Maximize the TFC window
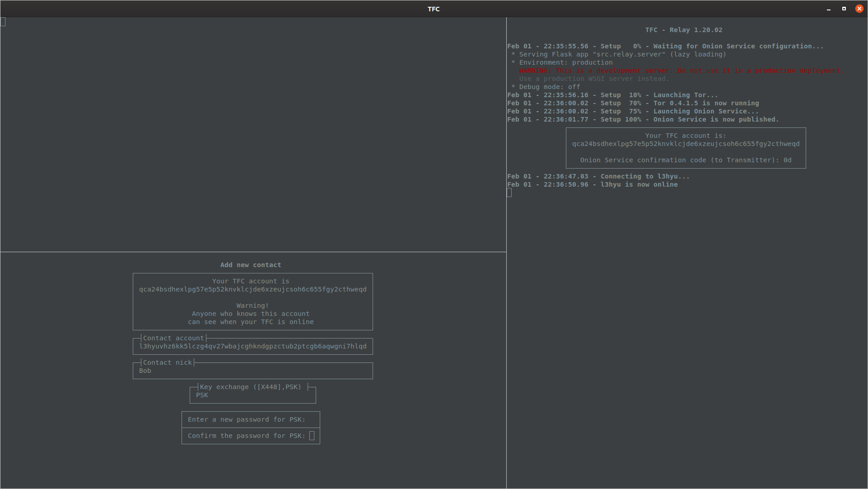 [844, 9]
